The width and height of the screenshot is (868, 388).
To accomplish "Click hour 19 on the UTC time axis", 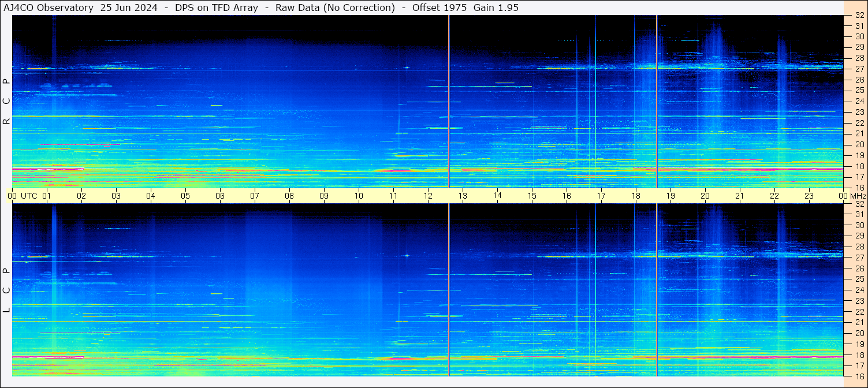I will [670, 196].
